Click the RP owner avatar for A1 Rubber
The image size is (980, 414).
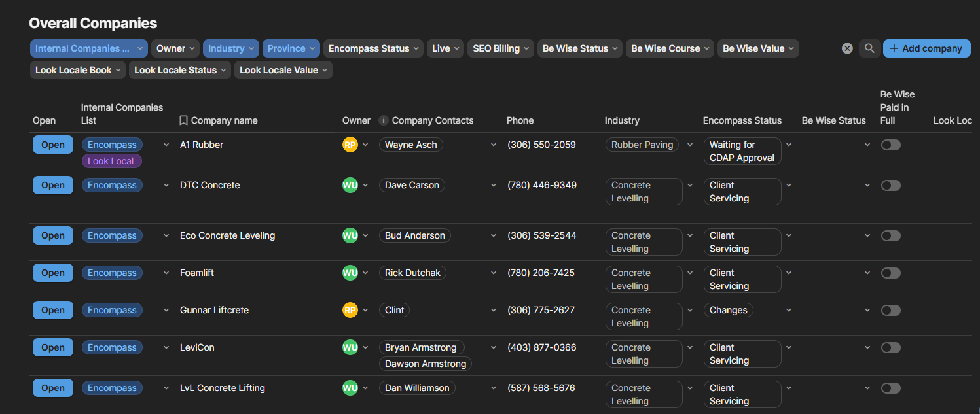(350, 145)
